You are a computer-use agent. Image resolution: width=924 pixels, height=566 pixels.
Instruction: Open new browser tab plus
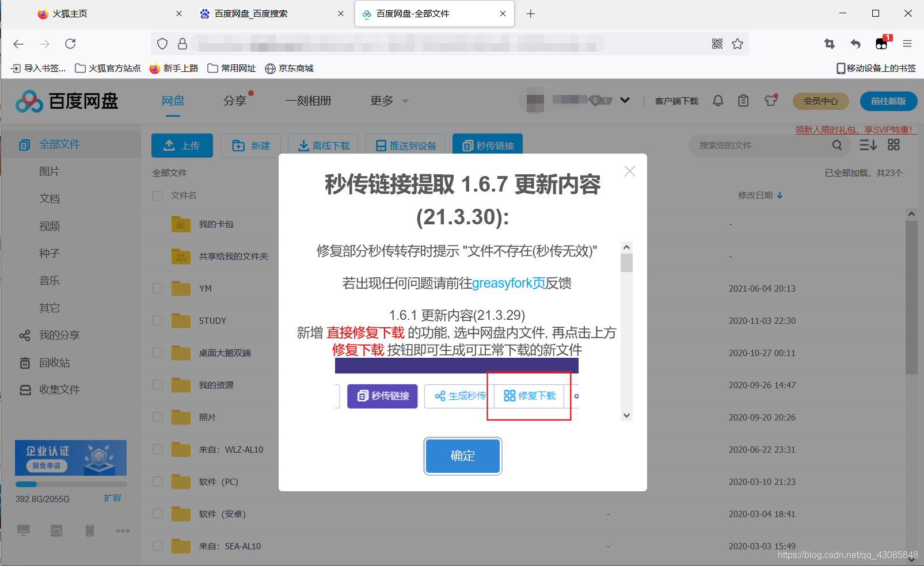click(531, 14)
